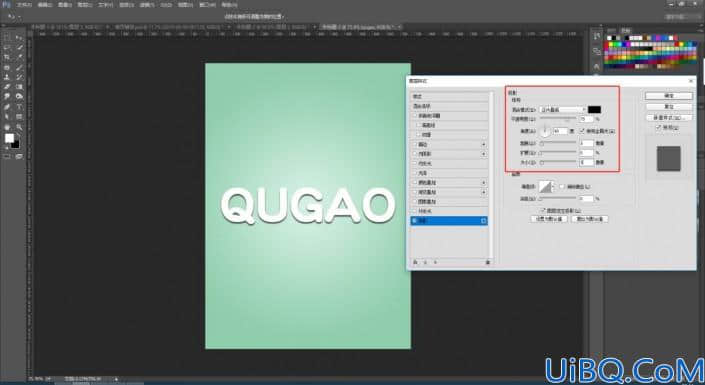Select the Horizontal Type tool

[x=19, y=107]
